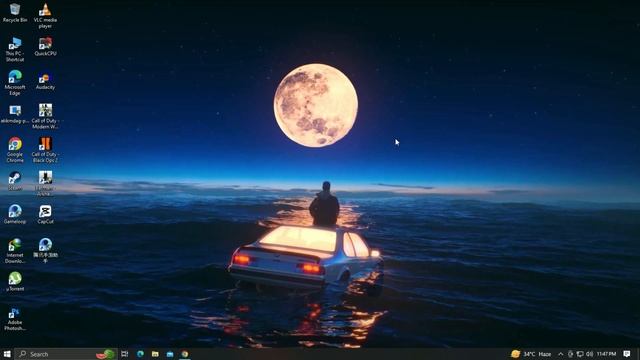The height and width of the screenshot is (360, 640).
Task: Select the Audacity desktop icon
Action: point(45,80)
